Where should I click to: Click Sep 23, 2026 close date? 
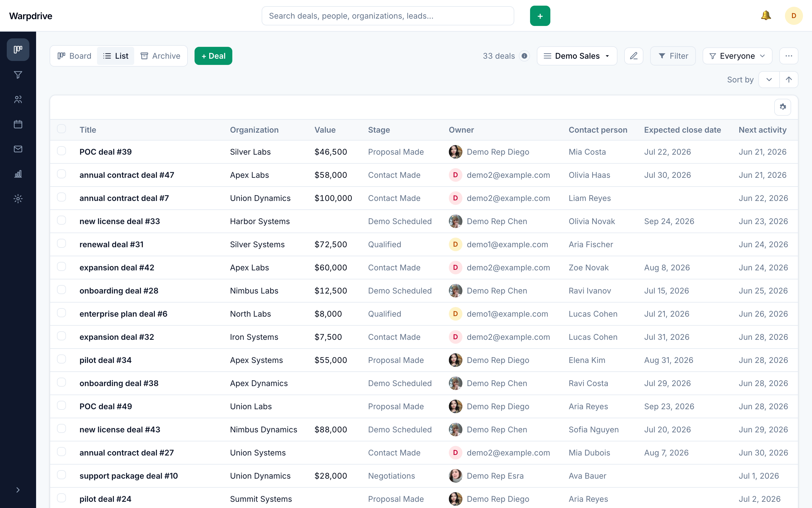click(669, 406)
